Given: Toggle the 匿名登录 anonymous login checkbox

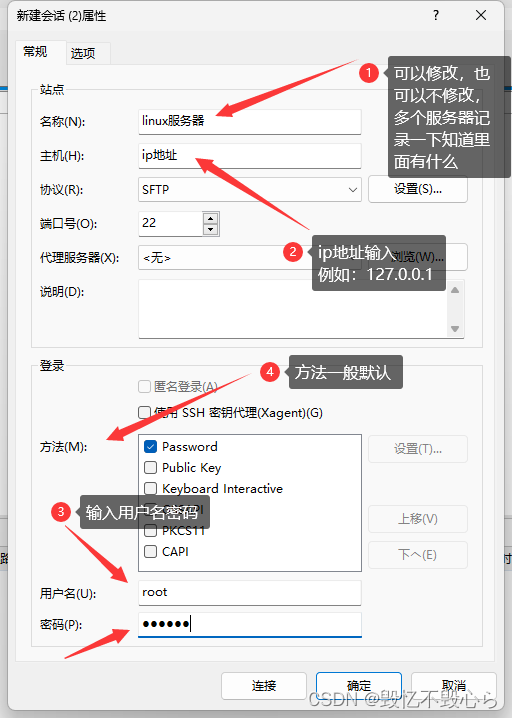Looking at the screenshot, I should point(144,386).
